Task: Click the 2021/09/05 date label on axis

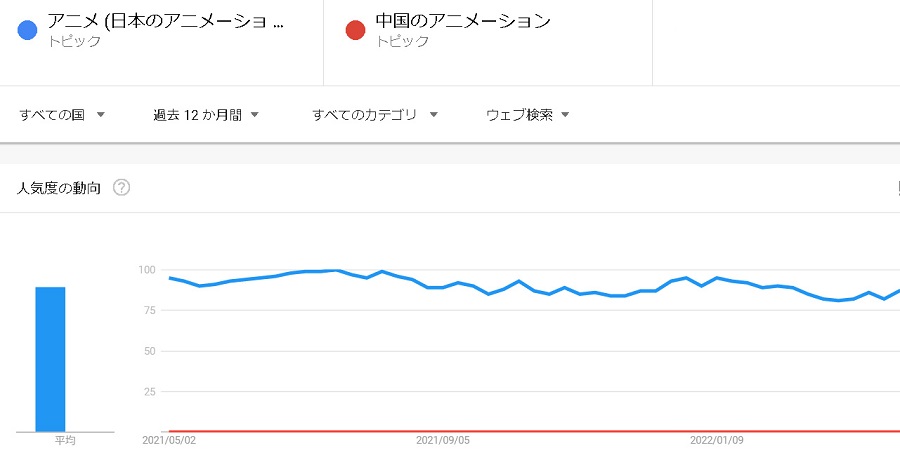Action: 443,440
